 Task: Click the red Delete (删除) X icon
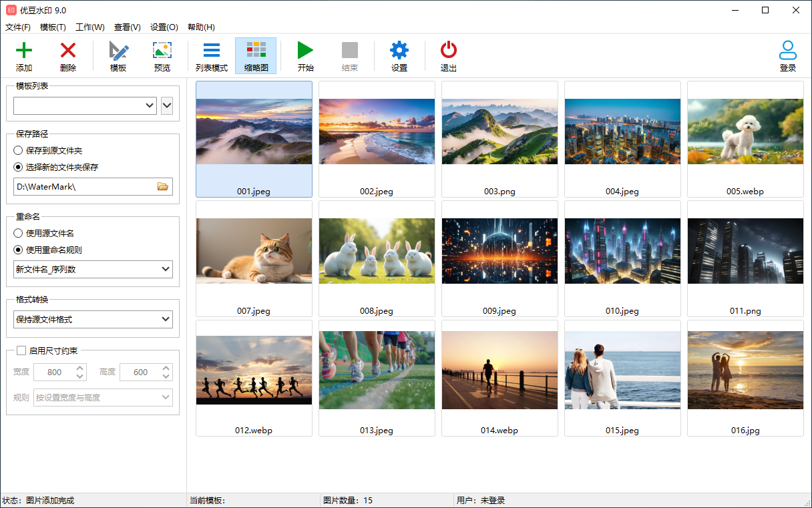(x=68, y=51)
